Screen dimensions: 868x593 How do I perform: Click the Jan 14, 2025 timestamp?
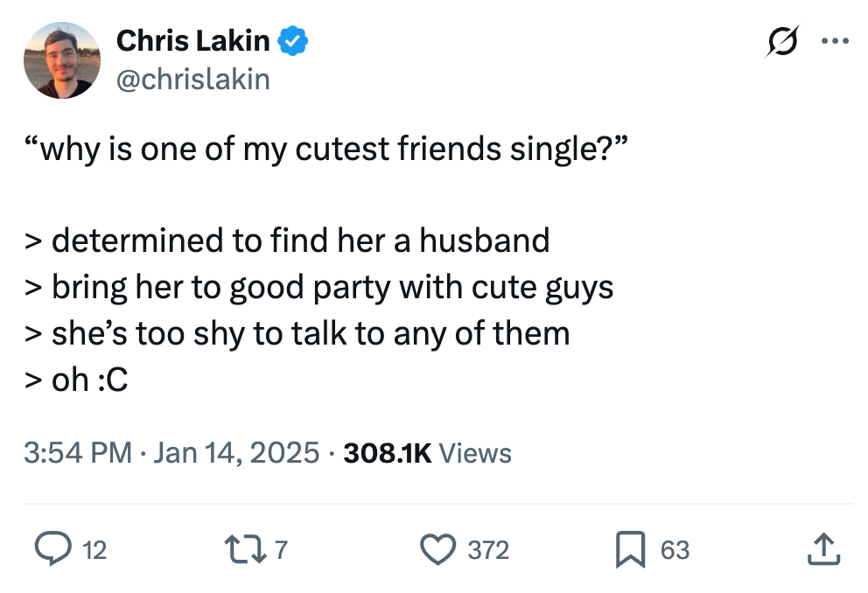click(236, 453)
